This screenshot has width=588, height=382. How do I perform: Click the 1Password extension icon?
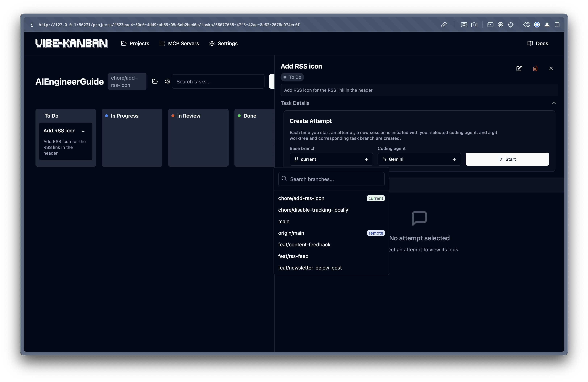coord(537,25)
